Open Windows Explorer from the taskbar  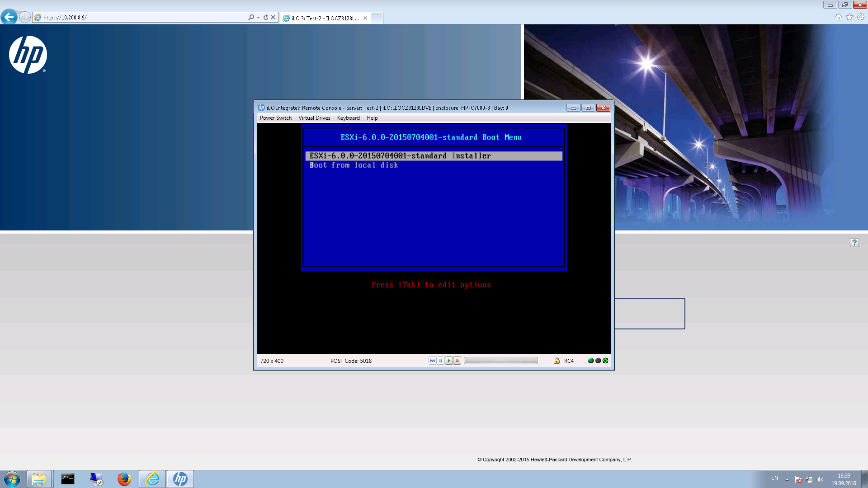(x=39, y=479)
